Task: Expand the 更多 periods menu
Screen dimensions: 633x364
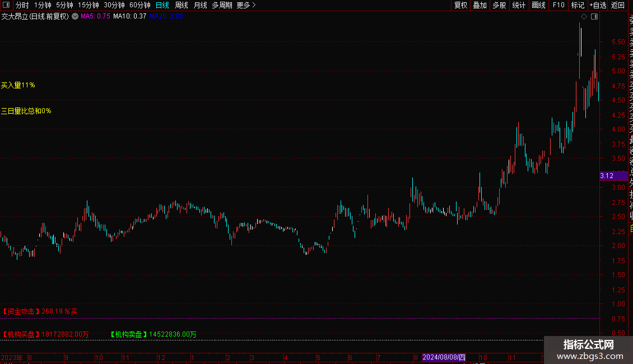Action: click(x=246, y=5)
